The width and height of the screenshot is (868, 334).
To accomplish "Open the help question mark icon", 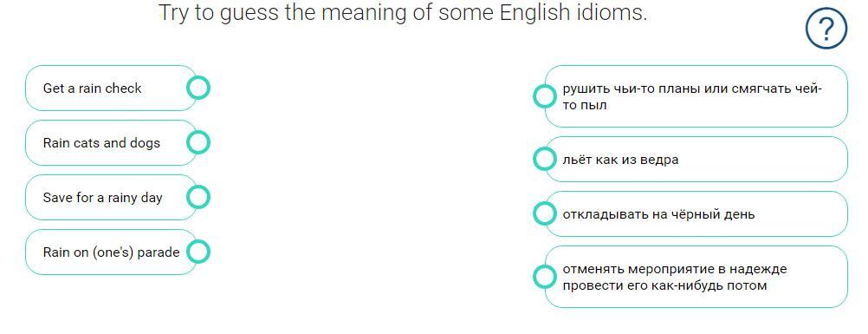I will tap(826, 29).
